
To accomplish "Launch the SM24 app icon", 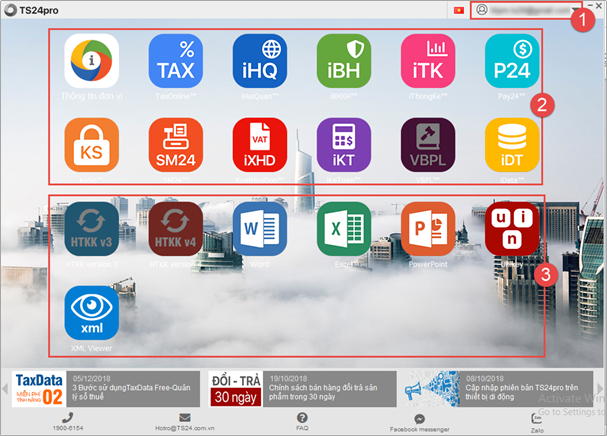I will click(176, 145).
